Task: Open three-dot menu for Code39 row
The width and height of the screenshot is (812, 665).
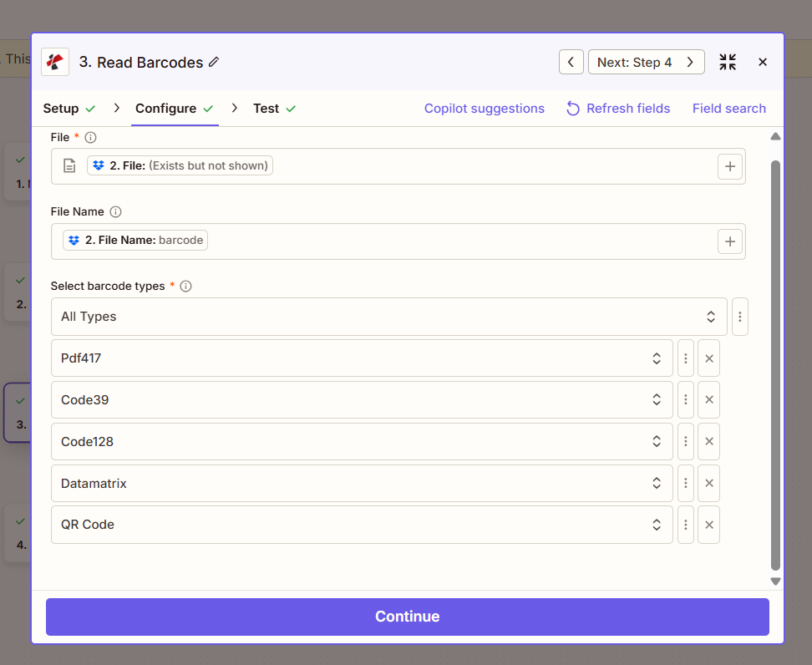Action: coord(685,400)
